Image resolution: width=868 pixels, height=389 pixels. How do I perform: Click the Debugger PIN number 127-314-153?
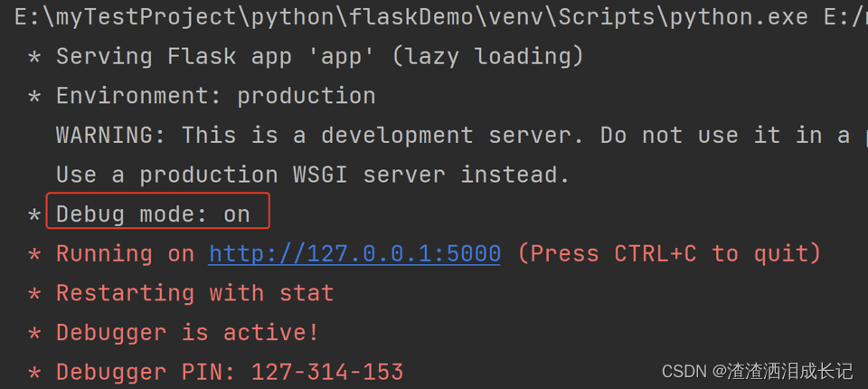[327, 372]
